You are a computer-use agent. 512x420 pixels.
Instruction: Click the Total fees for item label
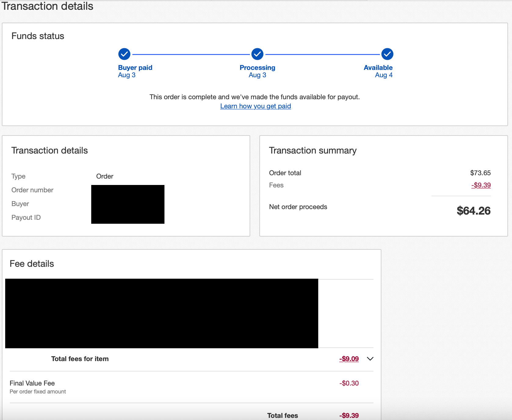click(x=80, y=359)
